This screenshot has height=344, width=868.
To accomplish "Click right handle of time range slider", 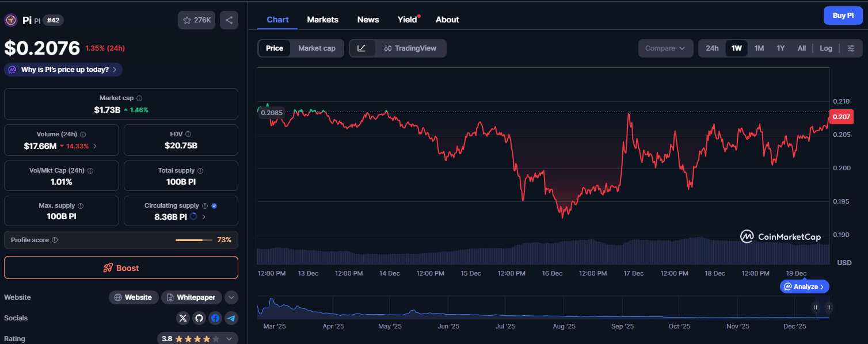I will 828,307.
